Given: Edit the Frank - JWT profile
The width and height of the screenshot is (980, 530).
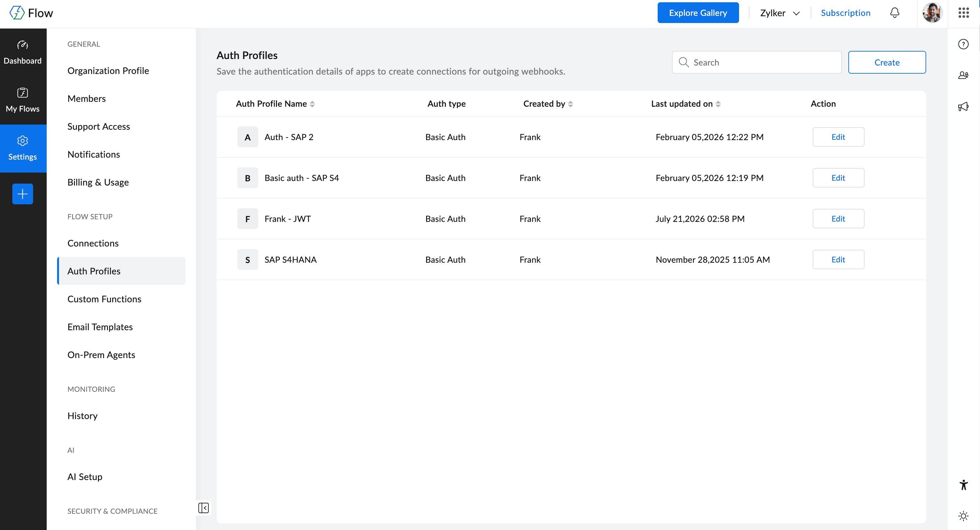Looking at the screenshot, I should point(838,219).
